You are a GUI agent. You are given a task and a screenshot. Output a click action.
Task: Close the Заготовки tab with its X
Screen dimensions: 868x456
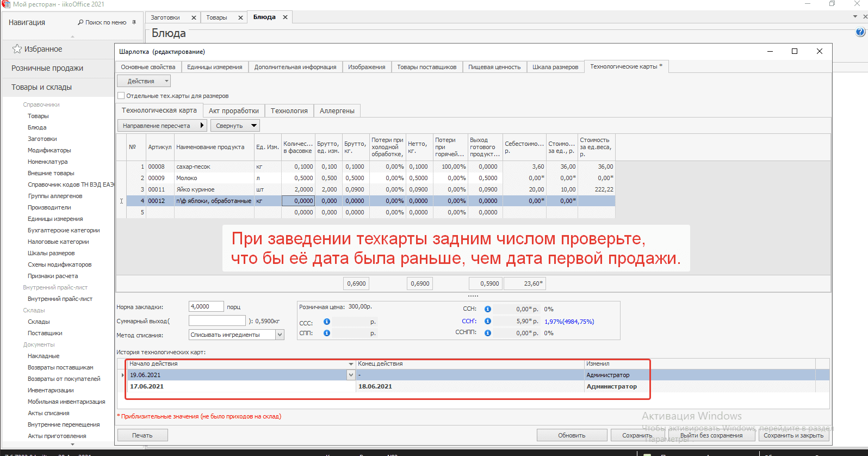[x=194, y=17]
